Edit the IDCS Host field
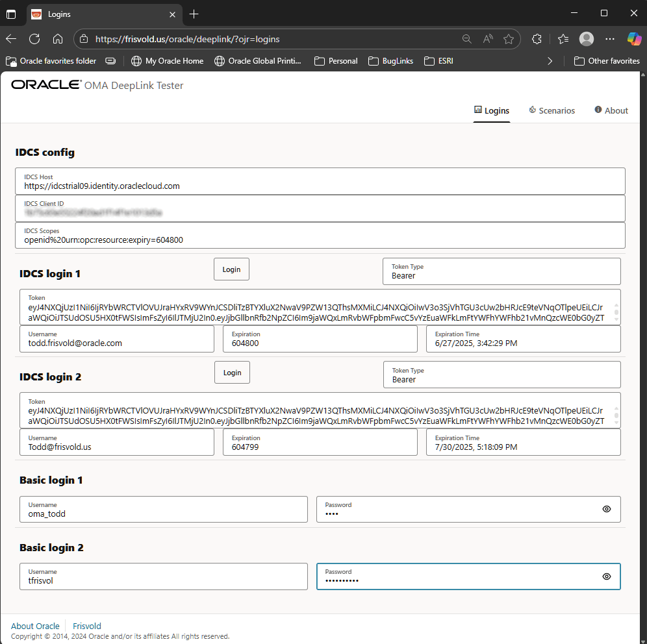 (320, 181)
